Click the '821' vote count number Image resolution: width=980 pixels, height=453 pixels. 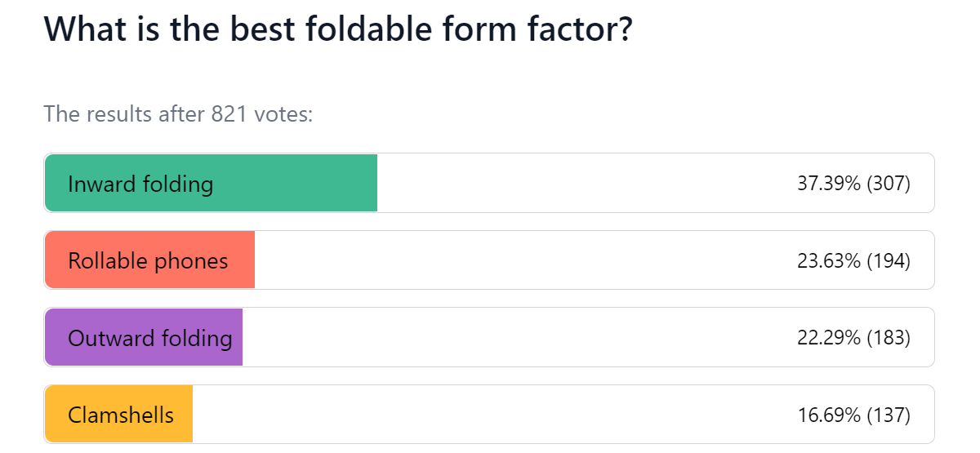(x=229, y=113)
